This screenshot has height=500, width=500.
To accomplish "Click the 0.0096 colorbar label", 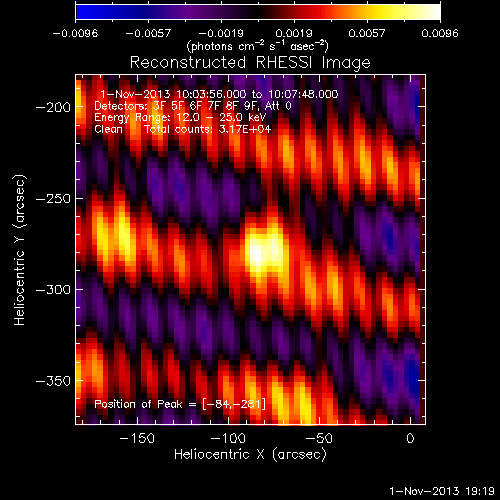I will pos(440,33).
